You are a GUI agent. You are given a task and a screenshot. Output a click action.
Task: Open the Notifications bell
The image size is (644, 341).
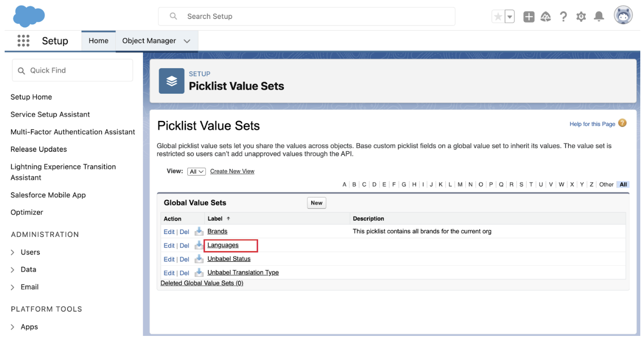pos(599,17)
